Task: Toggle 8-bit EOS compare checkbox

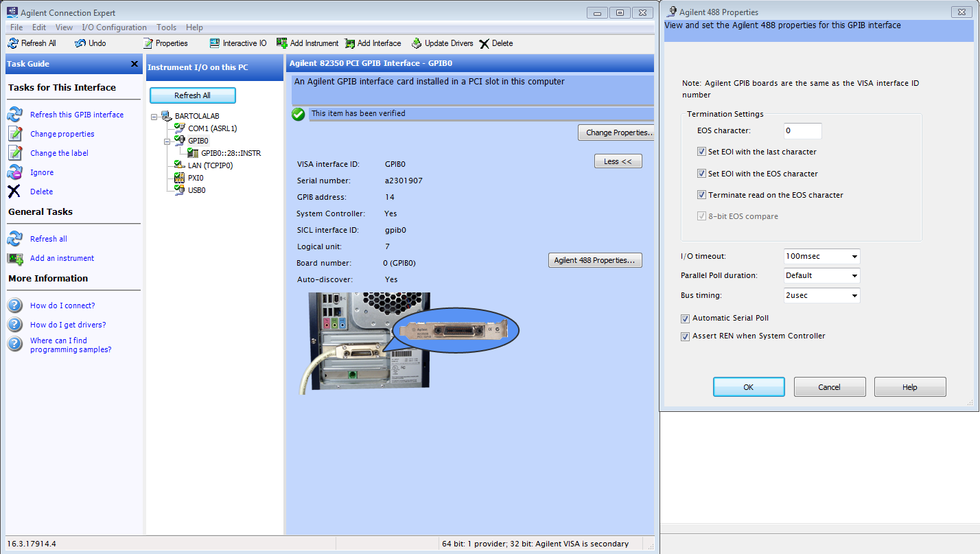Action: [701, 216]
